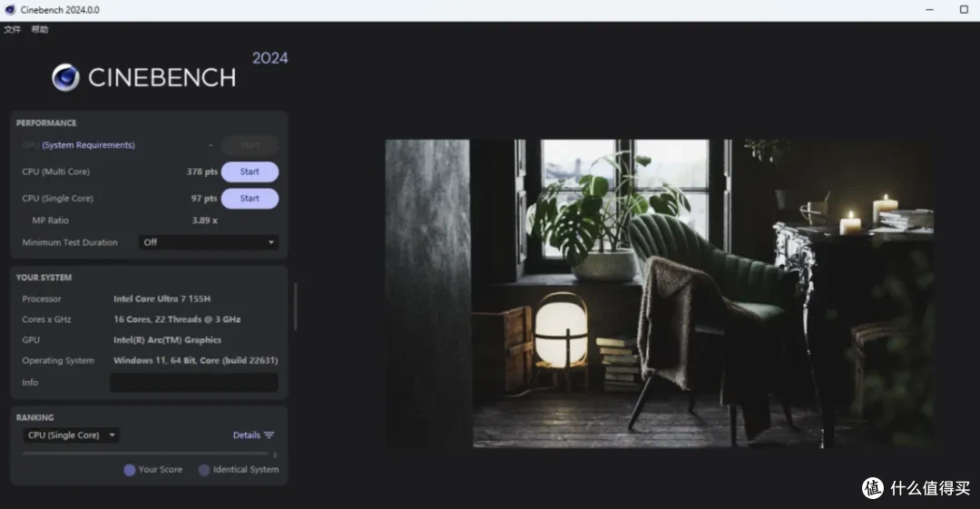Select the Intel(R) Arc(TM) Graphics text
Image resolution: width=980 pixels, height=509 pixels.
coord(168,340)
